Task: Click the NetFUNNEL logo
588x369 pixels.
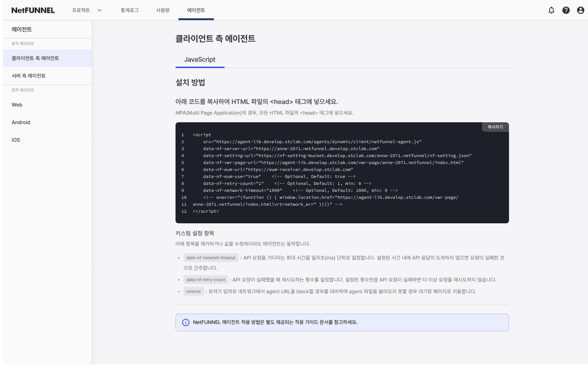Action: coord(33,10)
